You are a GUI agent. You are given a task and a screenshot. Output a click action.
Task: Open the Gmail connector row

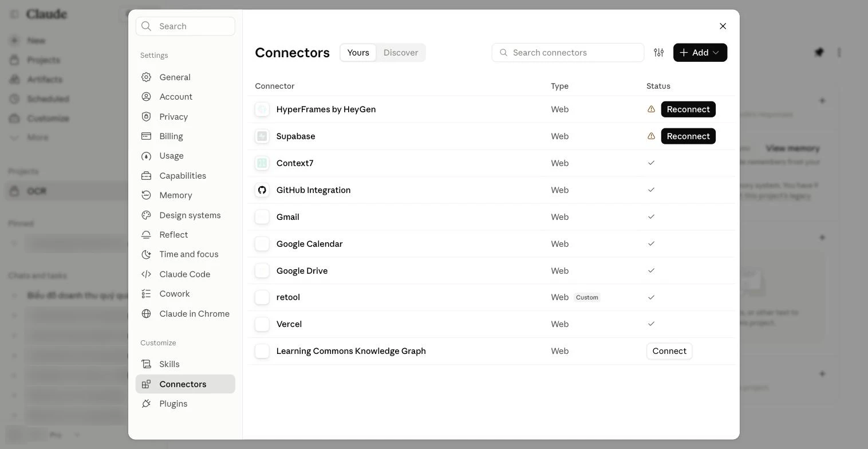tap(491, 217)
